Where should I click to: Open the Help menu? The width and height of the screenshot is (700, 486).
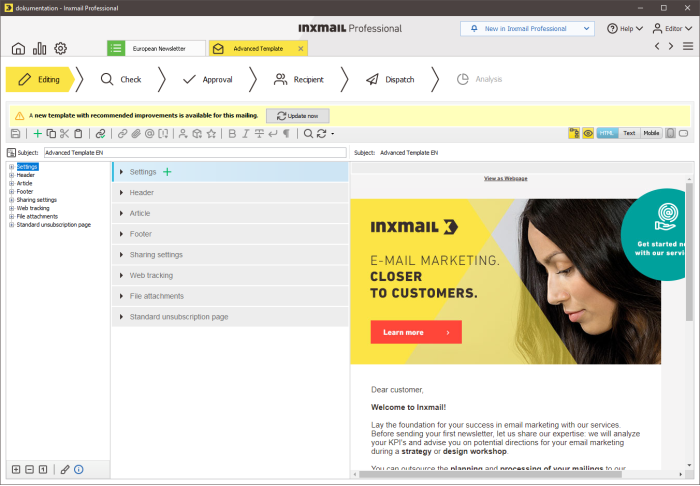(625, 29)
